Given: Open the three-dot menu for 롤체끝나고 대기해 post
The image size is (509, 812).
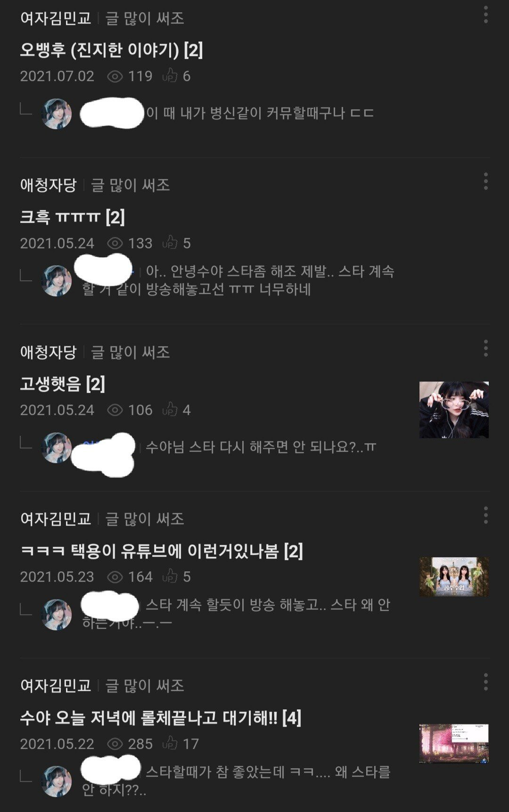Looking at the screenshot, I should (485, 682).
